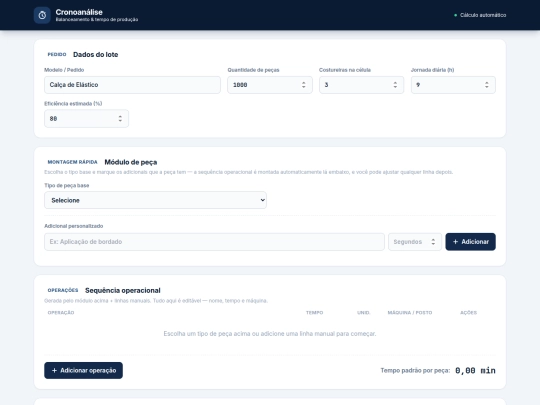The width and height of the screenshot is (540, 405).
Task: Focus the Segundos time field
Action: pyautogui.click(x=415, y=242)
